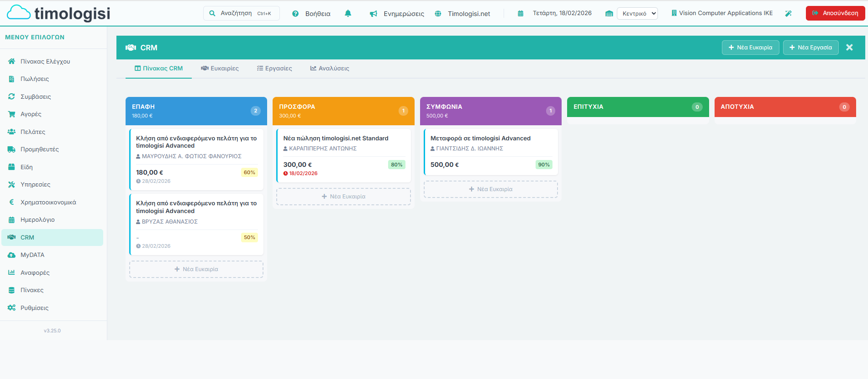Screen dimensions: 868x379
Task: Open opportunity card for ΜΑΥΡΟΥΔΗΣ Α. ΦΩΤΙΟΣ ΦΑΝΟΥΡΙΟΣ
Action: tap(196, 159)
